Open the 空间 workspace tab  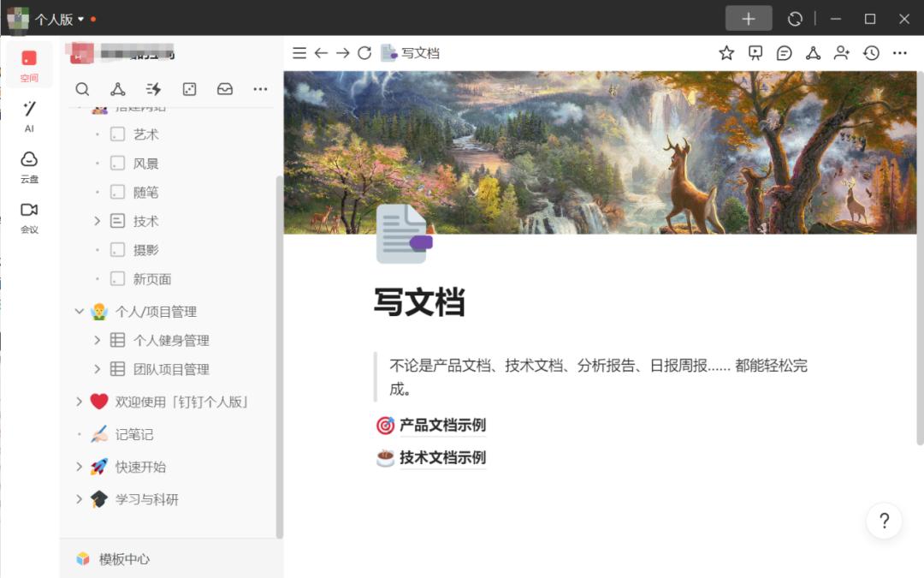29,65
